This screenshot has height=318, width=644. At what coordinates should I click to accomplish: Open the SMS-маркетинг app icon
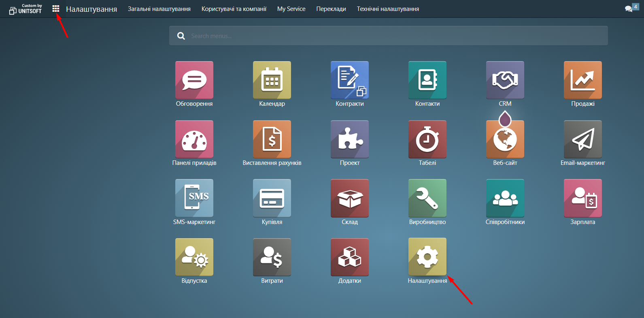coord(194,198)
